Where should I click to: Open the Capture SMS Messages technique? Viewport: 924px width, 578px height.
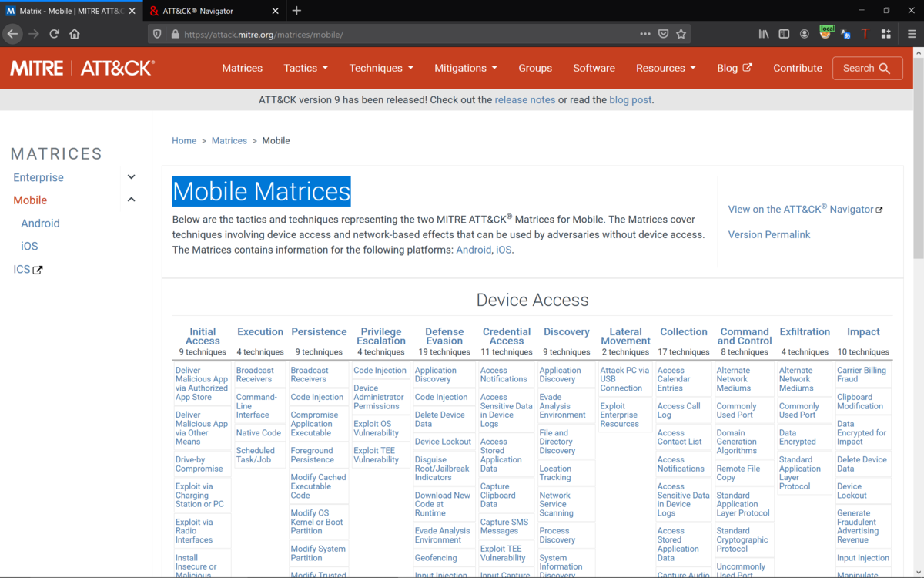tap(504, 526)
